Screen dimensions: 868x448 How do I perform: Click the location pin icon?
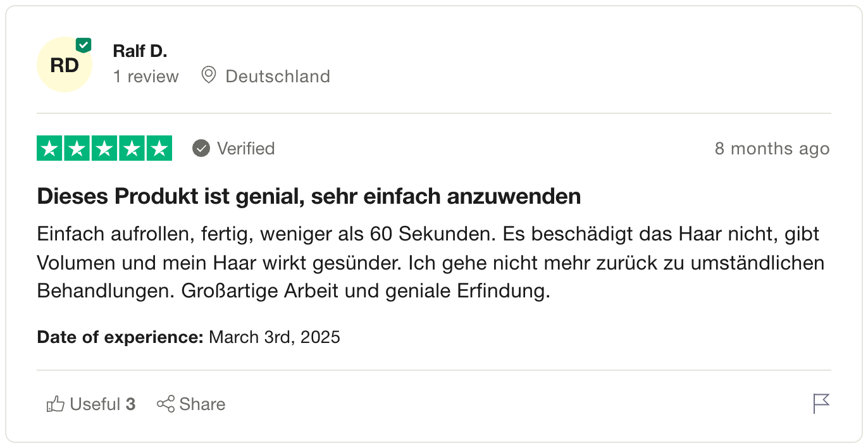208,75
